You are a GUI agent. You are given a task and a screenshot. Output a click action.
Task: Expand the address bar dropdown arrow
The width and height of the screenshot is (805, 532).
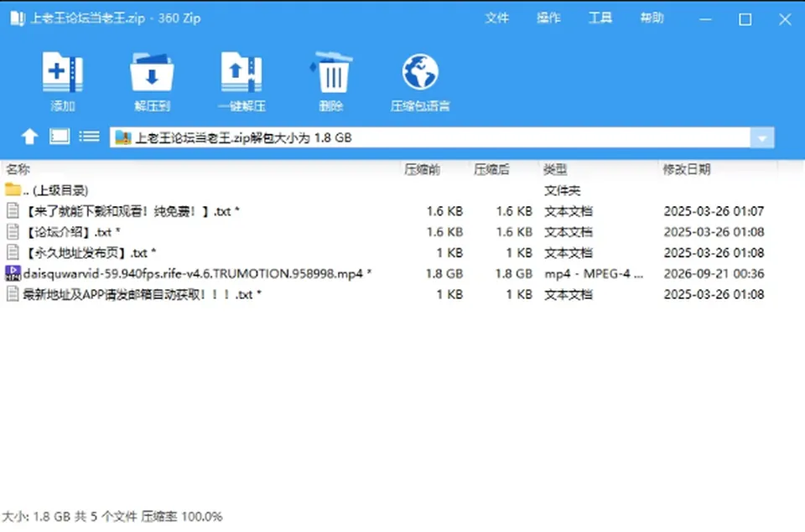(x=762, y=137)
